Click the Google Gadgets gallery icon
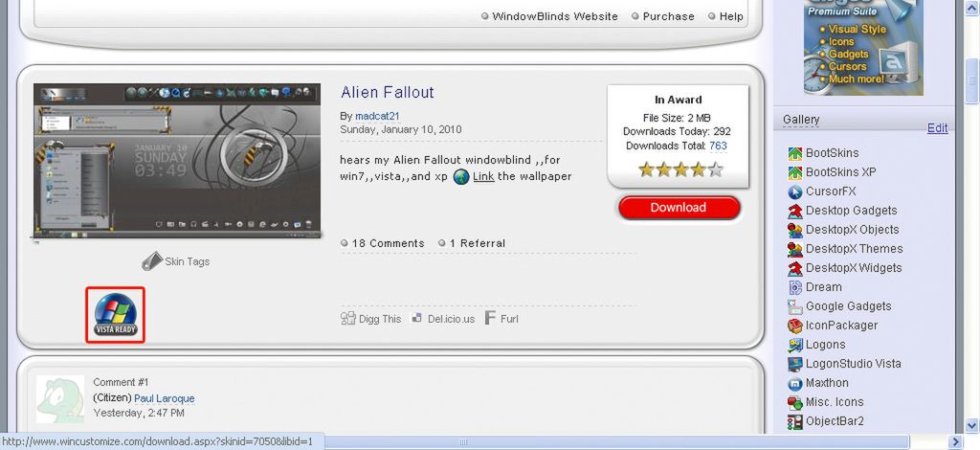Viewport: 980px width, 450px height. click(x=795, y=306)
